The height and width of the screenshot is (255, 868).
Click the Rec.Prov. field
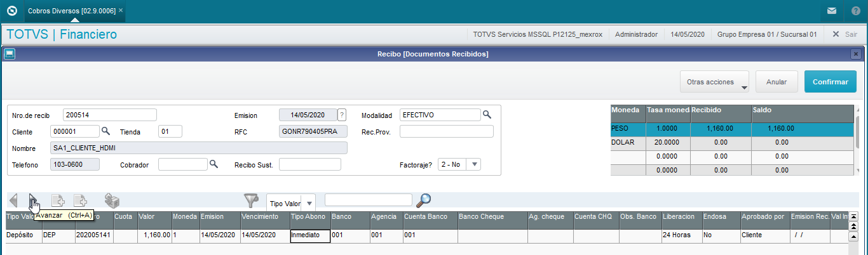(446, 131)
